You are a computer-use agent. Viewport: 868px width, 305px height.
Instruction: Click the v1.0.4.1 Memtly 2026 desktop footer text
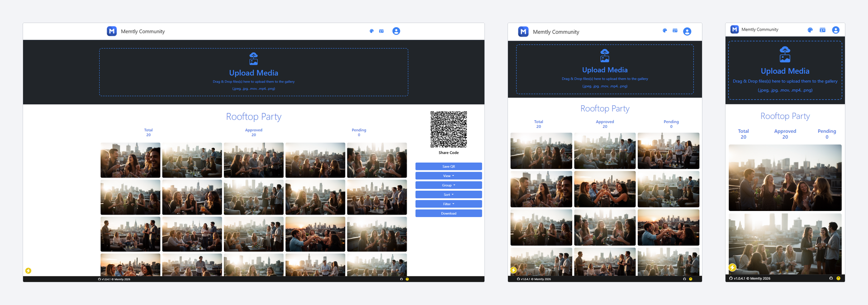pos(116,279)
